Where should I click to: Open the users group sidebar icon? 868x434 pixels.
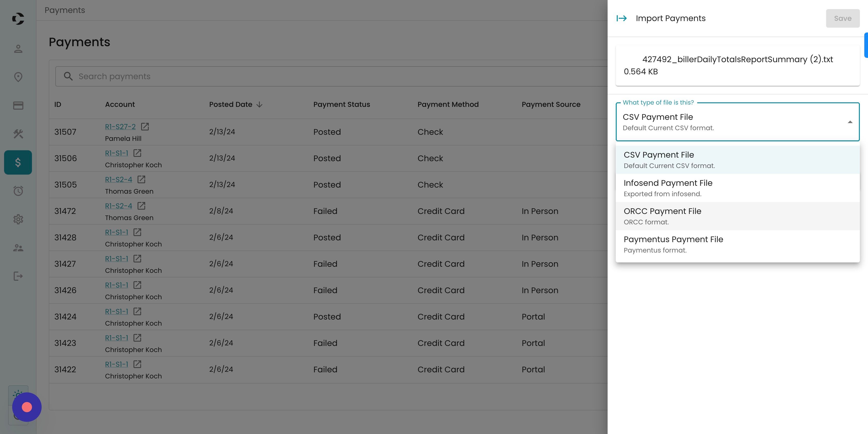[x=18, y=248]
